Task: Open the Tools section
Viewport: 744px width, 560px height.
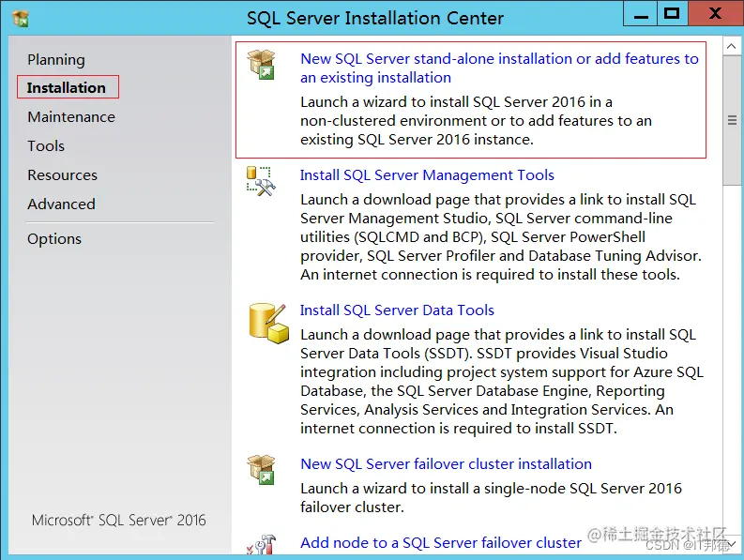Action: click(x=46, y=145)
